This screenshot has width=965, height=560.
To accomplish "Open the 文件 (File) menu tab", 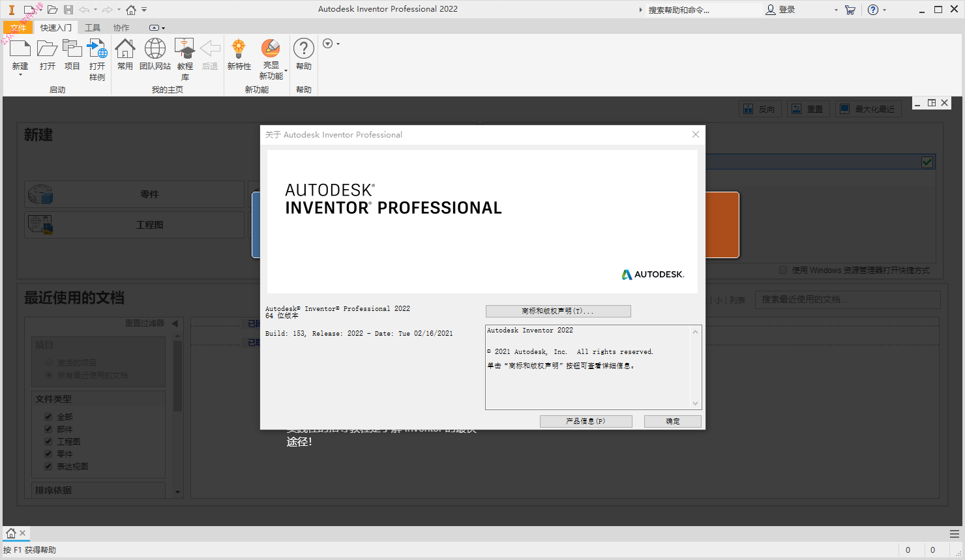I will 18,27.
